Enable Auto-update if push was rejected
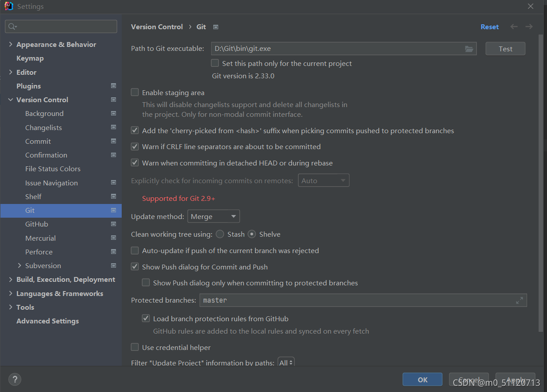The height and width of the screenshot is (392, 547). tap(135, 250)
